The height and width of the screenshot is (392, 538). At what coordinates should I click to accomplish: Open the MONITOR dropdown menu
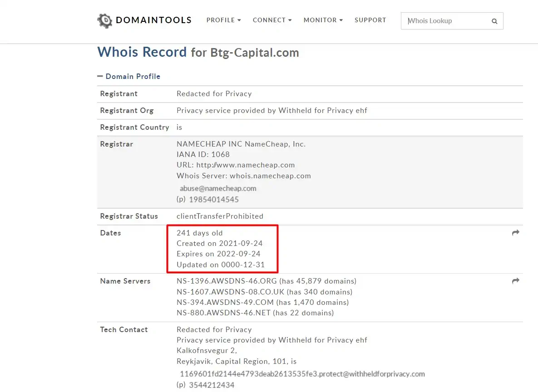pyautogui.click(x=323, y=20)
